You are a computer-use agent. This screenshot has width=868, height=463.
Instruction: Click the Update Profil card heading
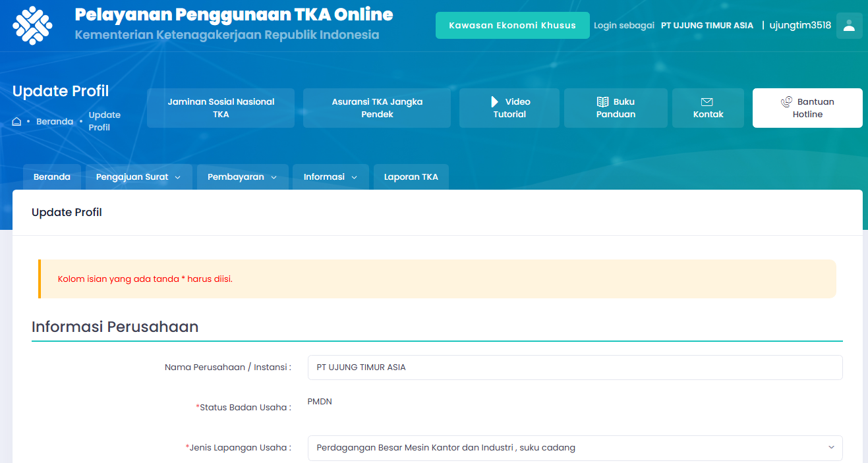point(67,213)
